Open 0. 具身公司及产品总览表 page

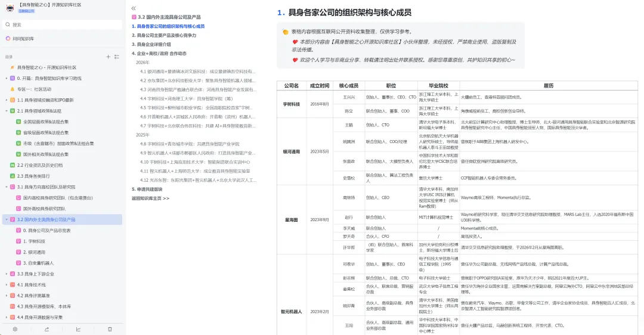point(47,230)
